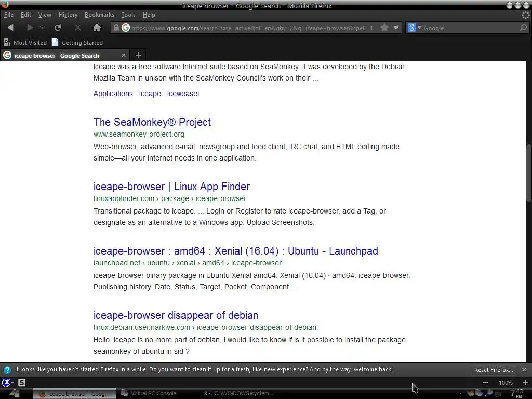Screen dimensions: 532x399
Task: Click the linuxappfinder.com › package › iceape-browser URL text
Action: (x=170, y=199)
